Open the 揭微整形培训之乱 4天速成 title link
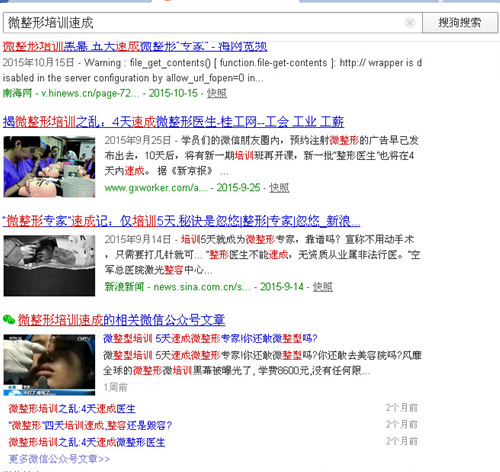Screen dimensions: 500x472 click(173, 122)
